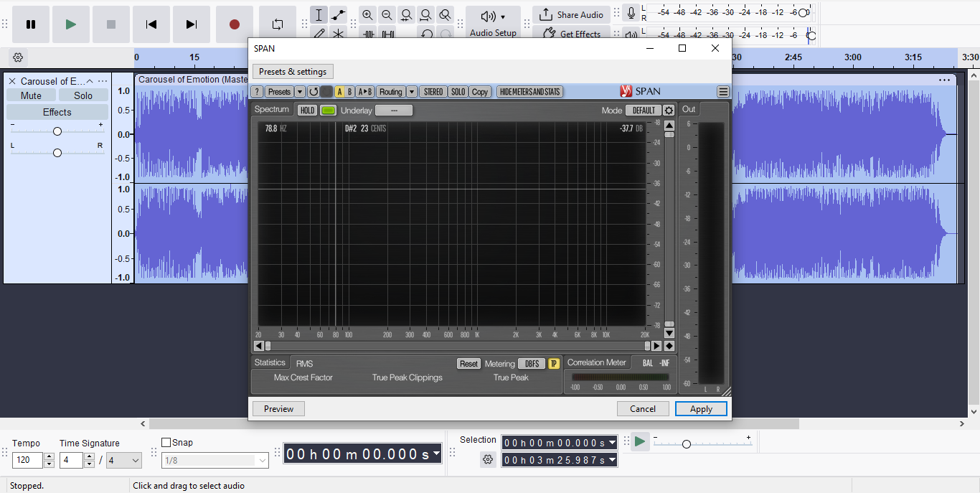Toggle the TP true peak metering button

pos(554,364)
